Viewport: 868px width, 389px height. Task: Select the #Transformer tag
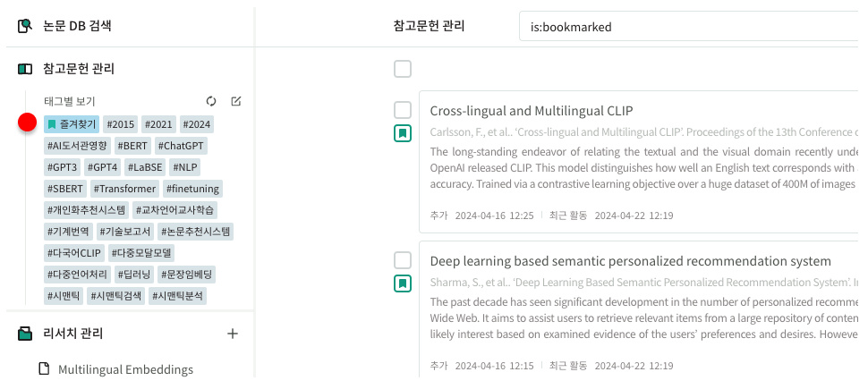[x=125, y=189]
